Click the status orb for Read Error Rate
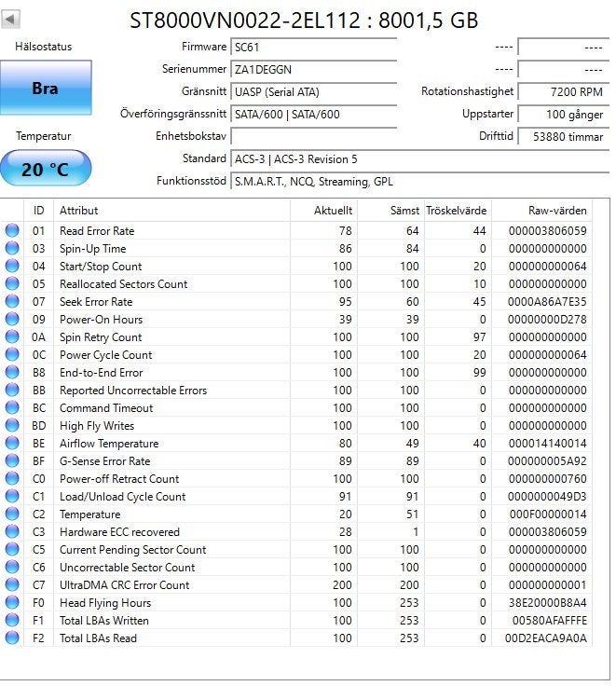This screenshot has height=686, width=616. pos(12,230)
